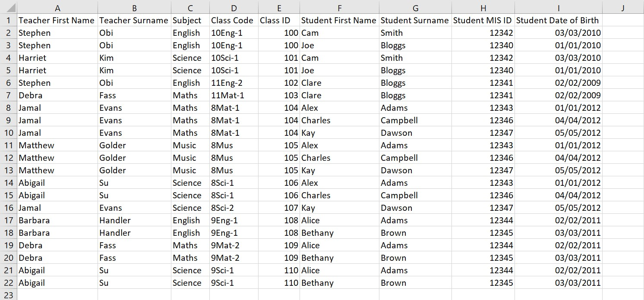This screenshot has width=644, height=300.
Task: Select column I header
Action: [558, 8]
